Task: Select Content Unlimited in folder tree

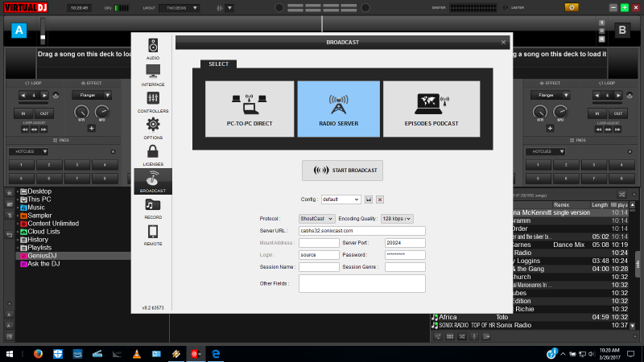Action: (53, 224)
